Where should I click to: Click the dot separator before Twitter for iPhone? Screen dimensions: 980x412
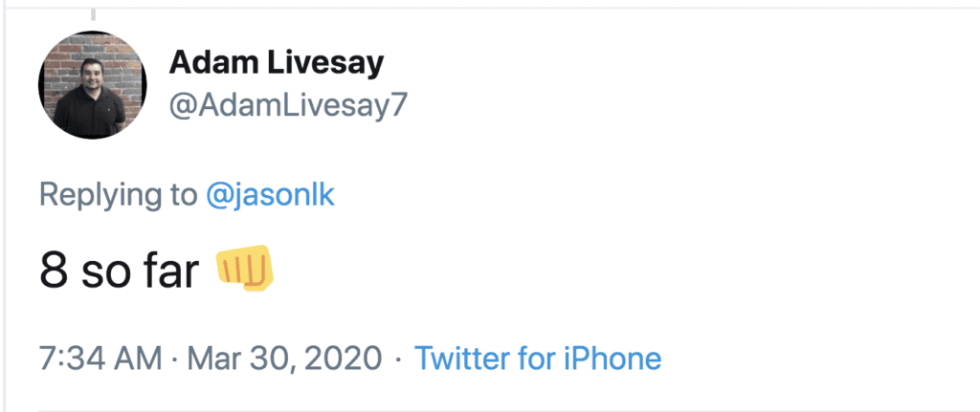[397, 360]
